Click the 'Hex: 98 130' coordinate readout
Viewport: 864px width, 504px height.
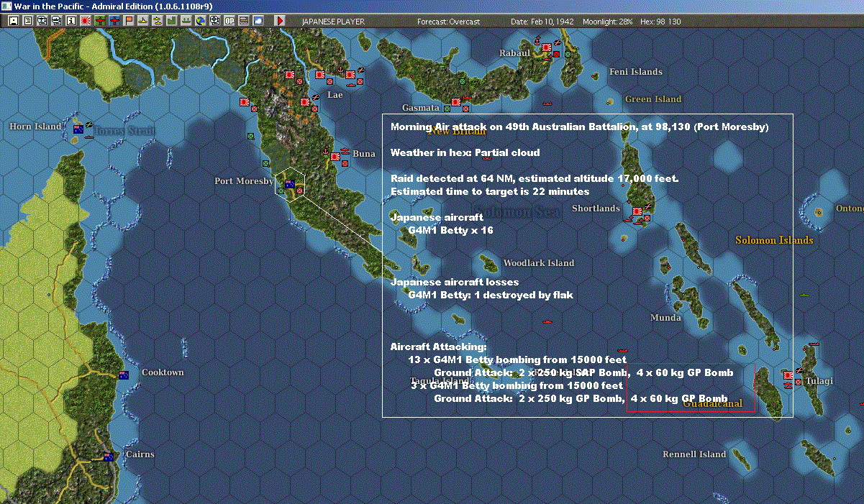[x=659, y=22]
